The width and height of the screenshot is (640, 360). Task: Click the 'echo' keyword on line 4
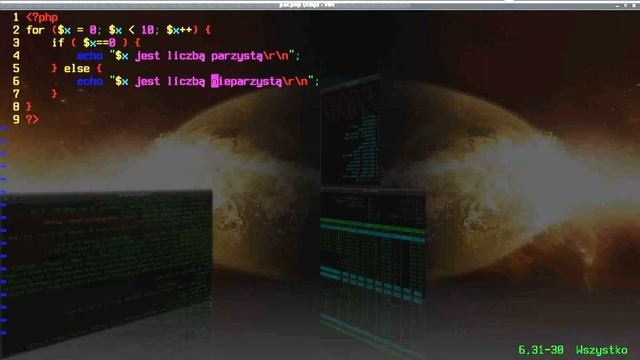pyautogui.click(x=89, y=56)
